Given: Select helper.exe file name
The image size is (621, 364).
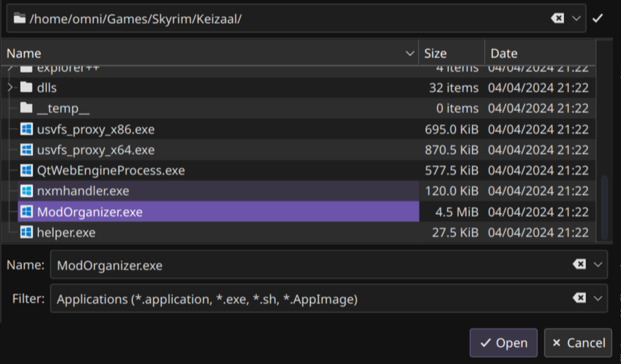Looking at the screenshot, I should [x=66, y=232].
